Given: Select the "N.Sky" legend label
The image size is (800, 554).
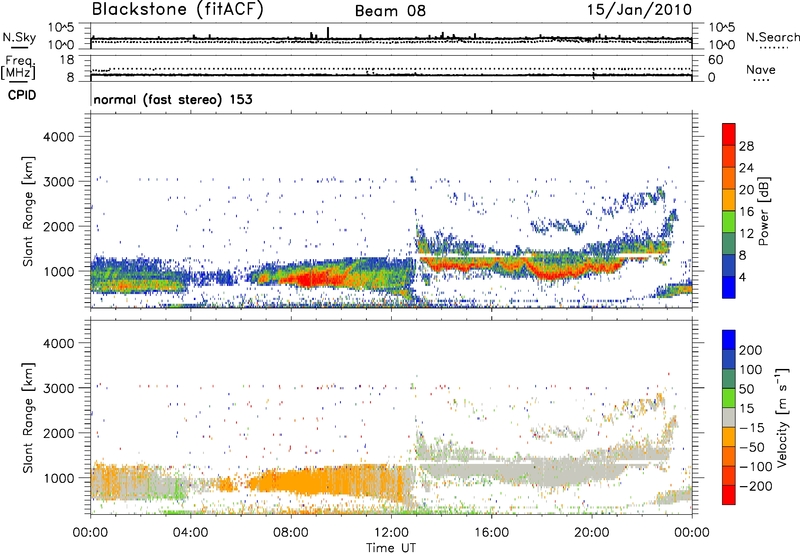Looking at the screenshot, I should [x=19, y=37].
